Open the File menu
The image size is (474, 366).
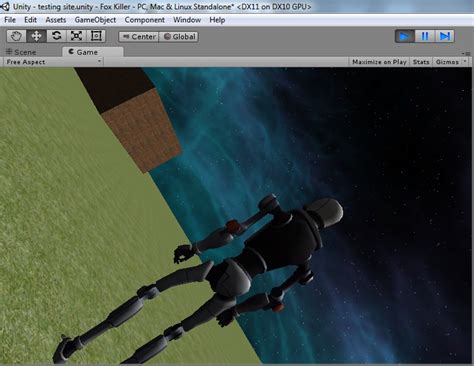[10, 20]
